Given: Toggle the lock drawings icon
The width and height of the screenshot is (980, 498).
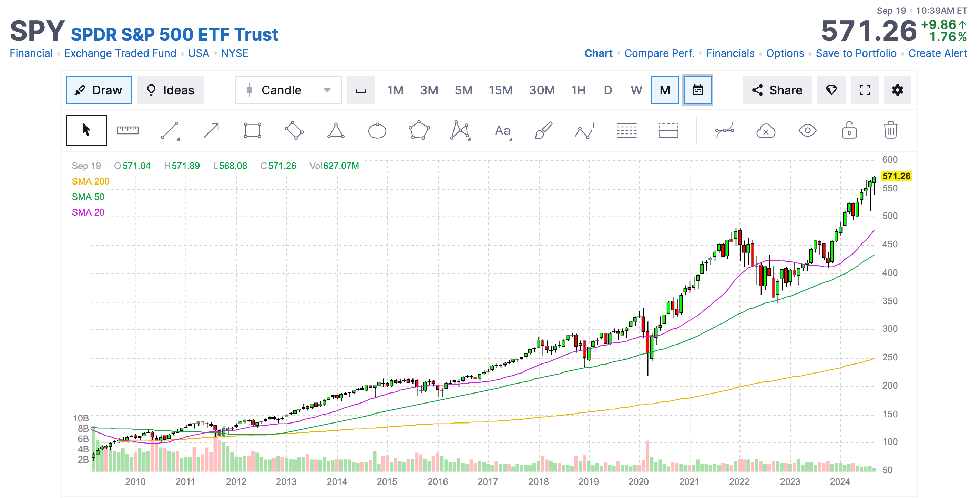Looking at the screenshot, I should pos(849,131).
